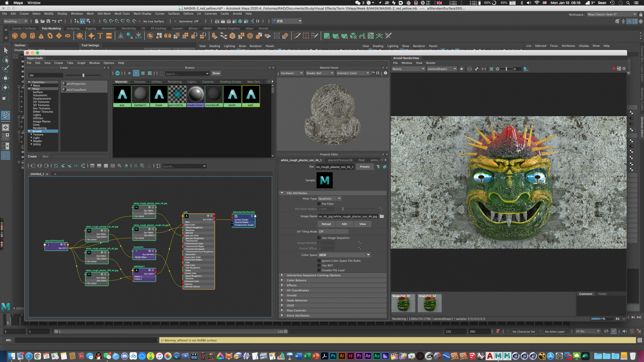Image resolution: width=644 pixels, height=362 pixels.
Task: Click the RenderView log icon
Action: (526, 69)
